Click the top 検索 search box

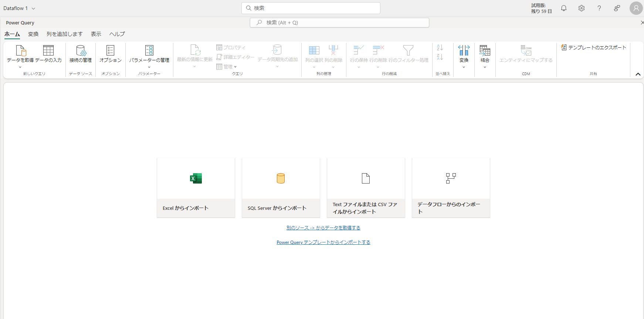[x=311, y=8]
